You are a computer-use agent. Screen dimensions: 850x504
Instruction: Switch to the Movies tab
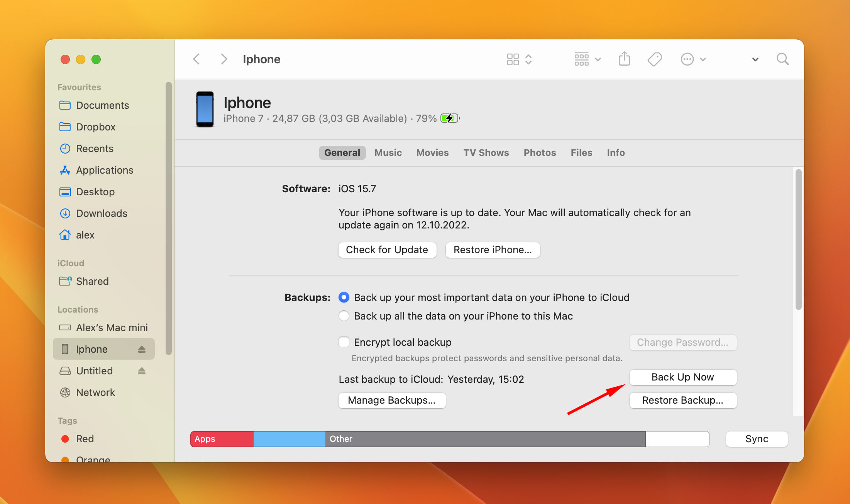click(432, 152)
